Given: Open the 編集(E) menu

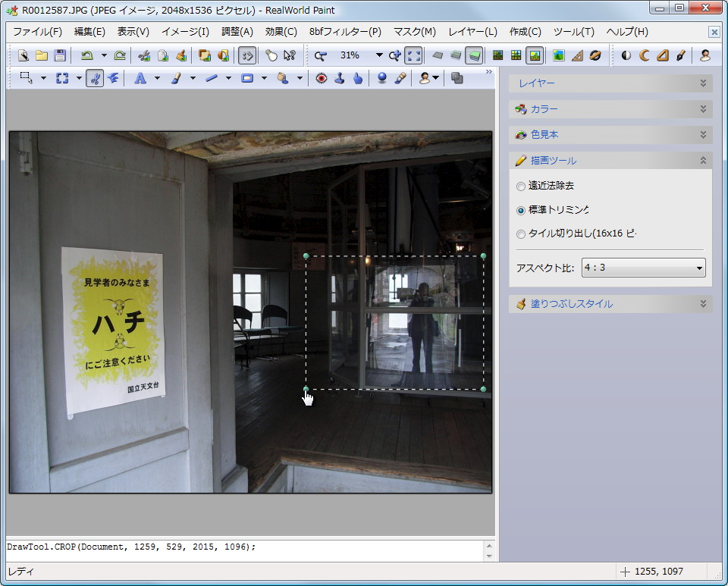Looking at the screenshot, I should pos(89,32).
